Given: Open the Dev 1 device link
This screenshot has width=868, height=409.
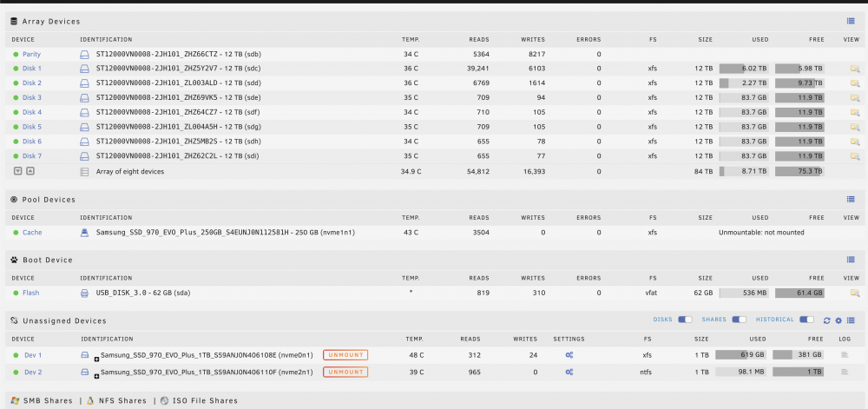Looking at the screenshot, I should point(33,355).
